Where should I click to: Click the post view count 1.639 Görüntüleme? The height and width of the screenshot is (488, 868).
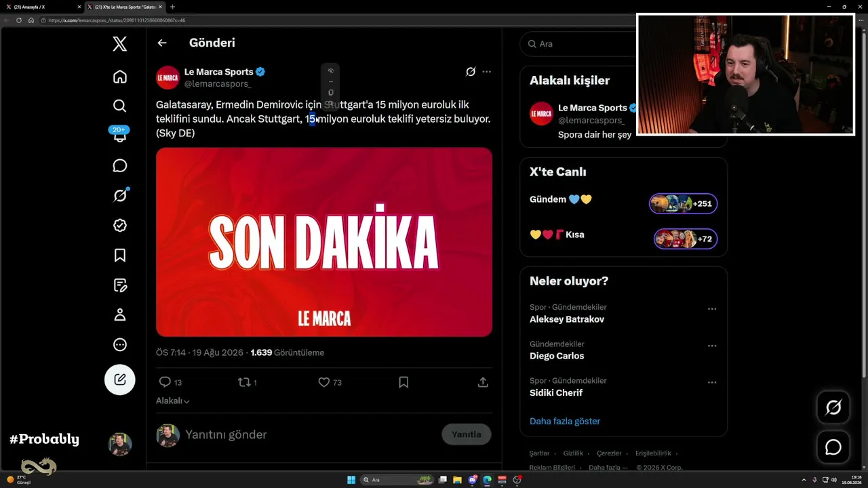[x=287, y=352]
